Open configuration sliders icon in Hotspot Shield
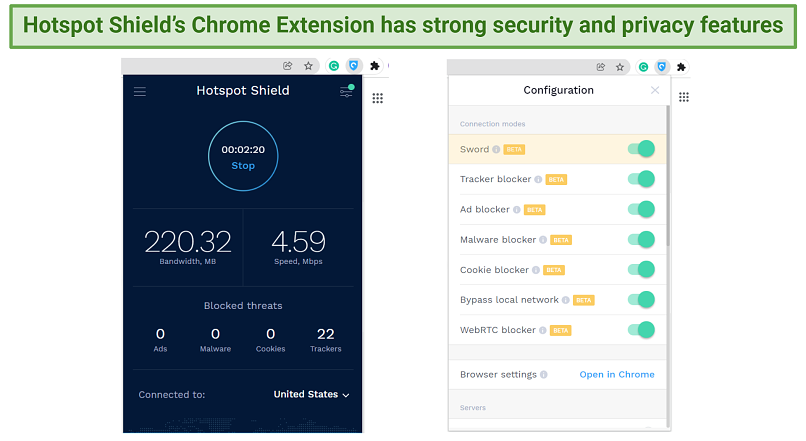The height and width of the screenshot is (441, 806). tap(346, 91)
